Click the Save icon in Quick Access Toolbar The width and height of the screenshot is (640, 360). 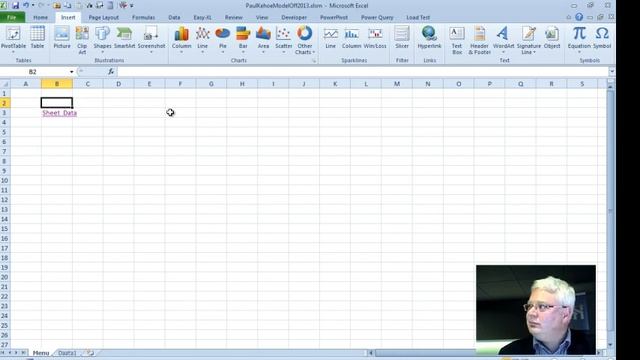16,5
